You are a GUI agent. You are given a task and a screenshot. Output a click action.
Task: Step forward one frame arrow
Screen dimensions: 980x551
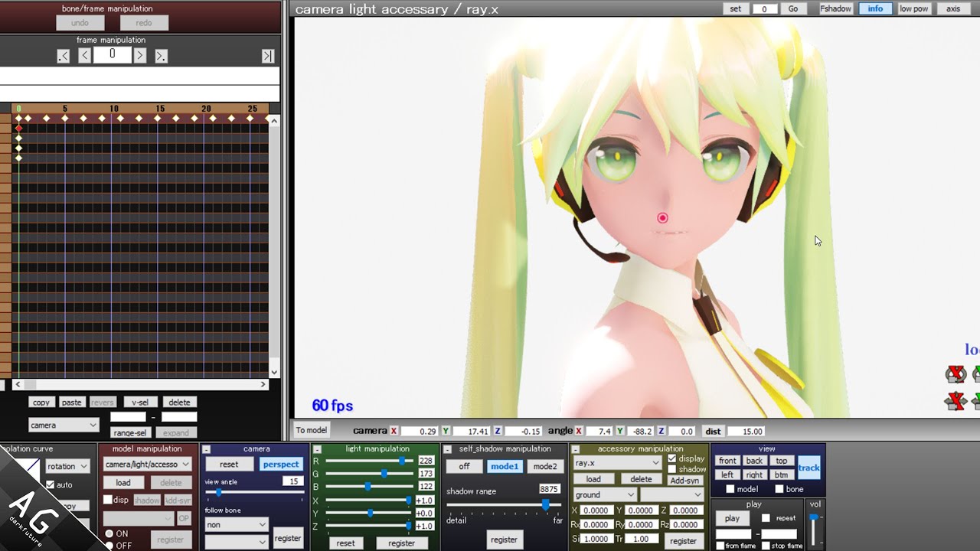[x=139, y=56]
